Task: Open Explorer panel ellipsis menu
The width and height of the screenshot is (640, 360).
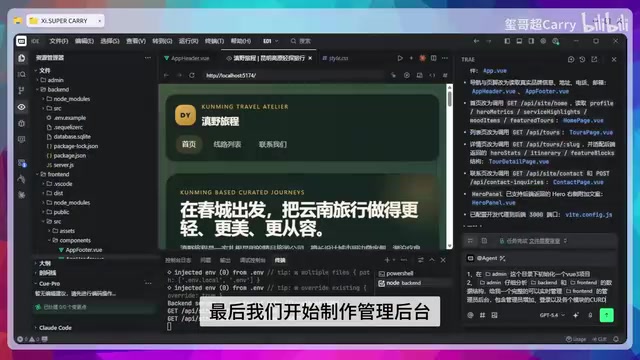Action: [148, 58]
